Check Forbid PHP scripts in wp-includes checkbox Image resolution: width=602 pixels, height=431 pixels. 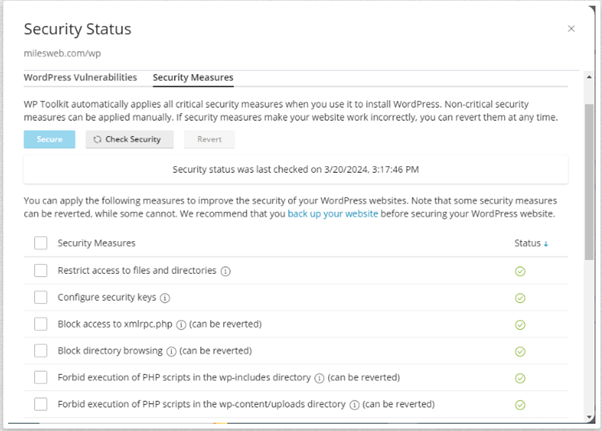[x=41, y=377]
